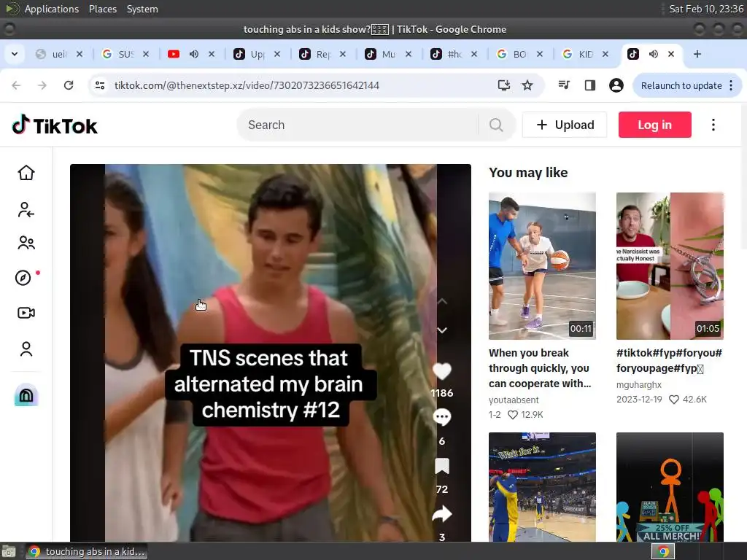747x560 pixels.
Task: Go to next video down arrow
Action: point(442,330)
